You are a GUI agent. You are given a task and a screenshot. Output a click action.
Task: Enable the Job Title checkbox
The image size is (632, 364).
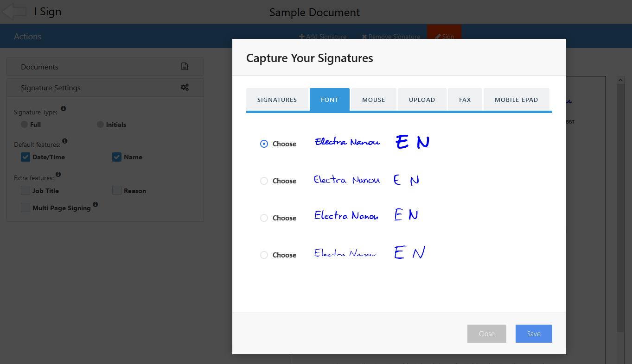point(25,190)
